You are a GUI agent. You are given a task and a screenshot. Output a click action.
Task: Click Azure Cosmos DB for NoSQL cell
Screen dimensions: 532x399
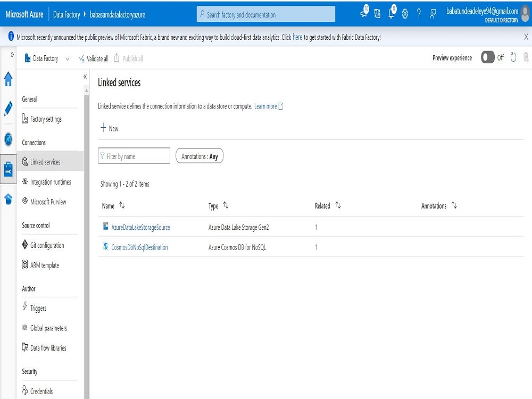[x=237, y=247]
